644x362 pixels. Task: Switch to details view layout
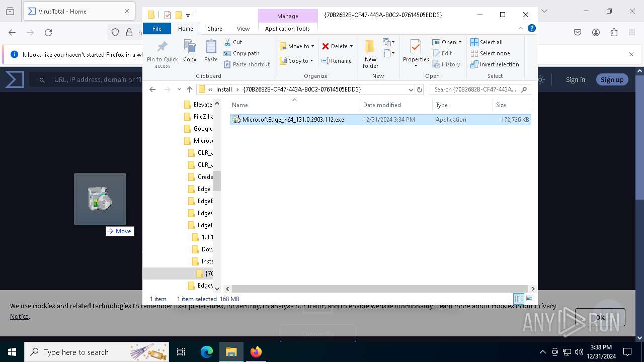(x=519, y=299)
